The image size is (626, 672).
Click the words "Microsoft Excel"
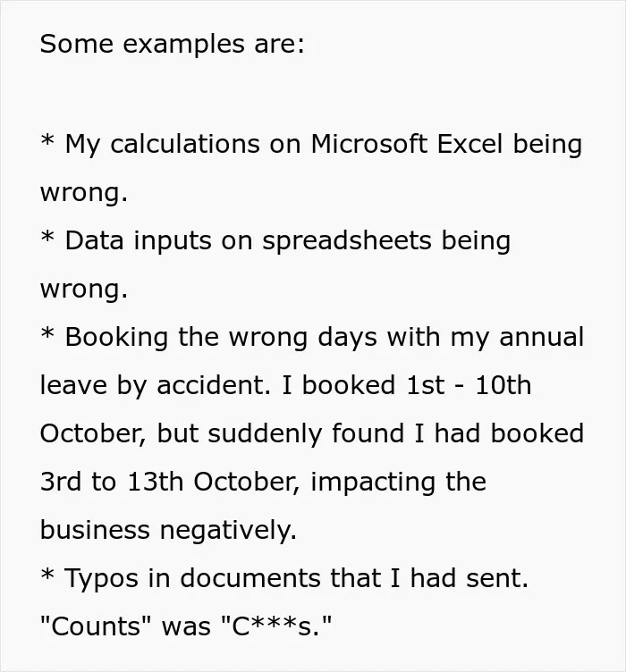click(406, 144)
